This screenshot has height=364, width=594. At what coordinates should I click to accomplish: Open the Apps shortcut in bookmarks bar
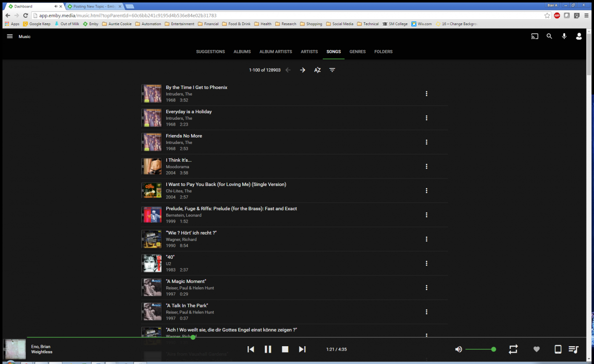[12, 24]
